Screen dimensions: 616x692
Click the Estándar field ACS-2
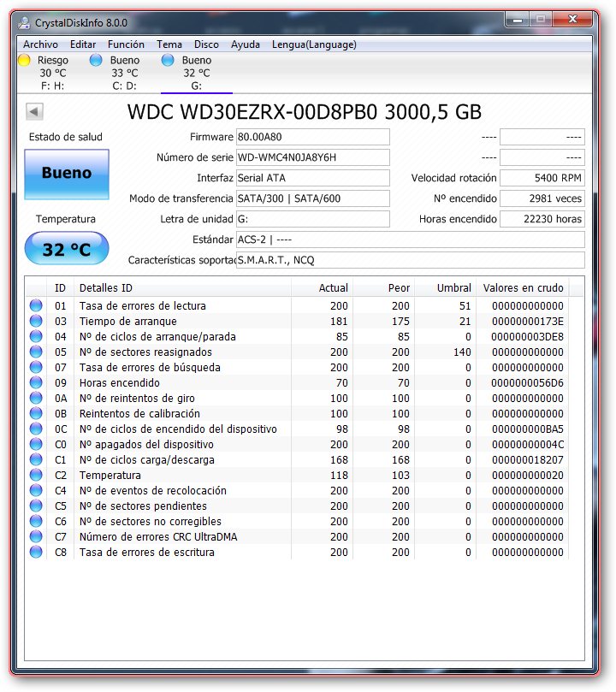coord(411,240)
